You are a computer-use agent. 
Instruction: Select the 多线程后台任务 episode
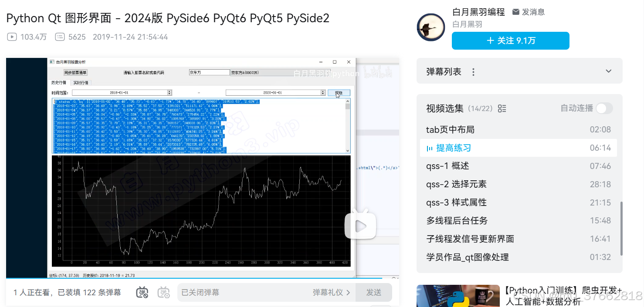(457, 220)
